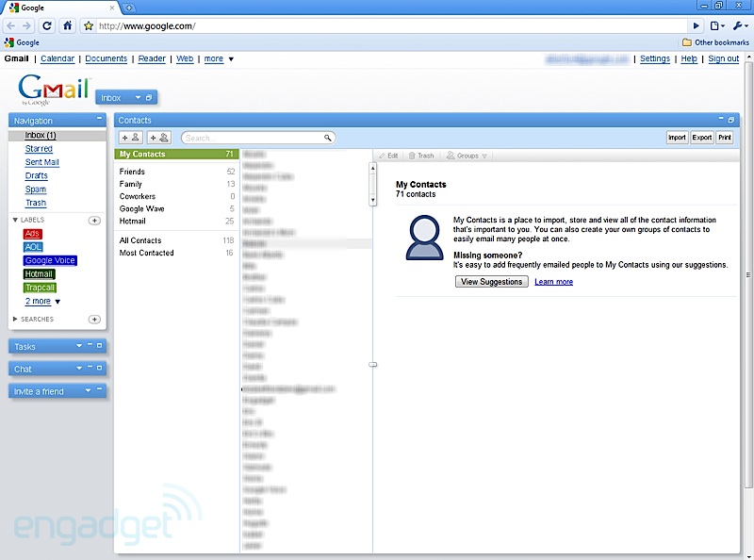
Task: Open Inbox (1) in Navigation
Action: (x=41, y=135)
